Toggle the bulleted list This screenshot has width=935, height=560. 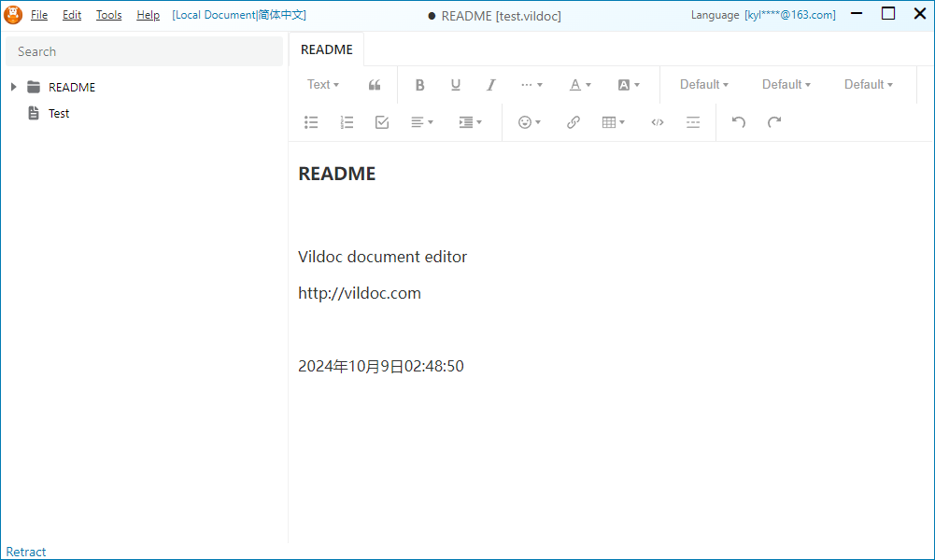point(311,122)
